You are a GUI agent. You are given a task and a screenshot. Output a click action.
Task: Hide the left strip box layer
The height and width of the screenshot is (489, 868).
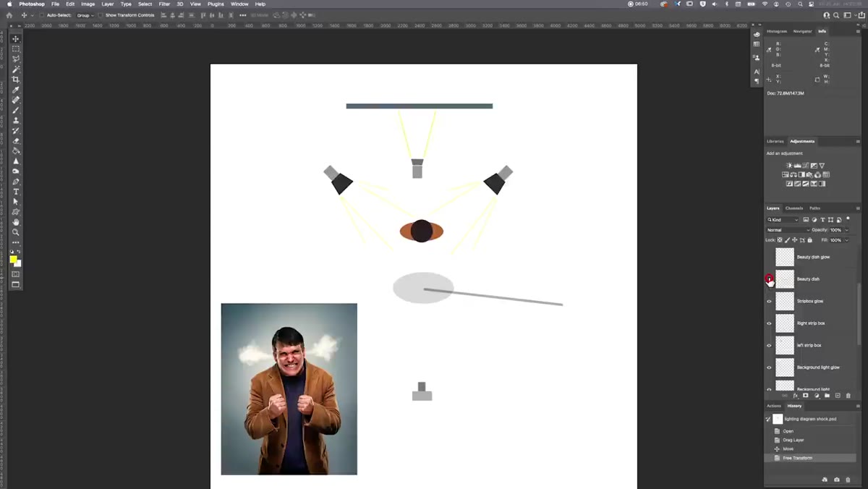point(769,345)
